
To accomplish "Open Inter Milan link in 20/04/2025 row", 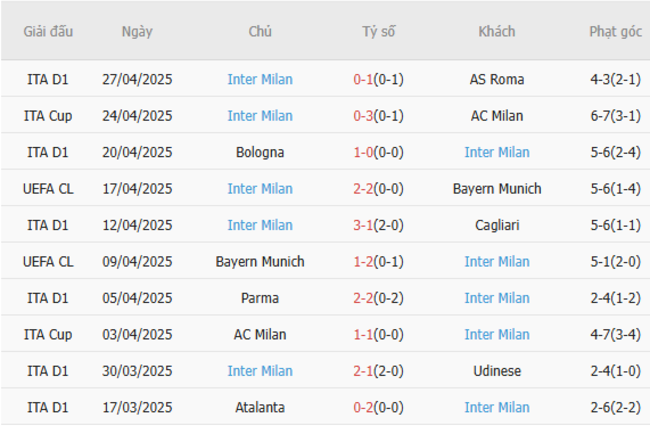I will click(x=497, y=152).
